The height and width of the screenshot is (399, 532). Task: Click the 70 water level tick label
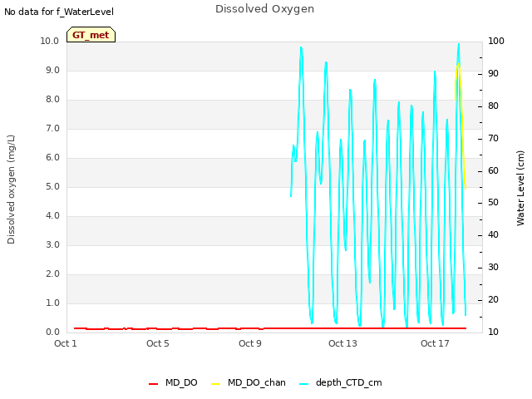point(493,139)
